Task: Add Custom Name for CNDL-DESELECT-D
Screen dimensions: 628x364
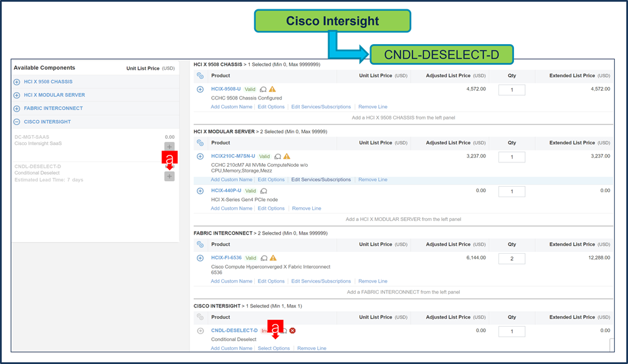Action: click(x=232, y=348)
